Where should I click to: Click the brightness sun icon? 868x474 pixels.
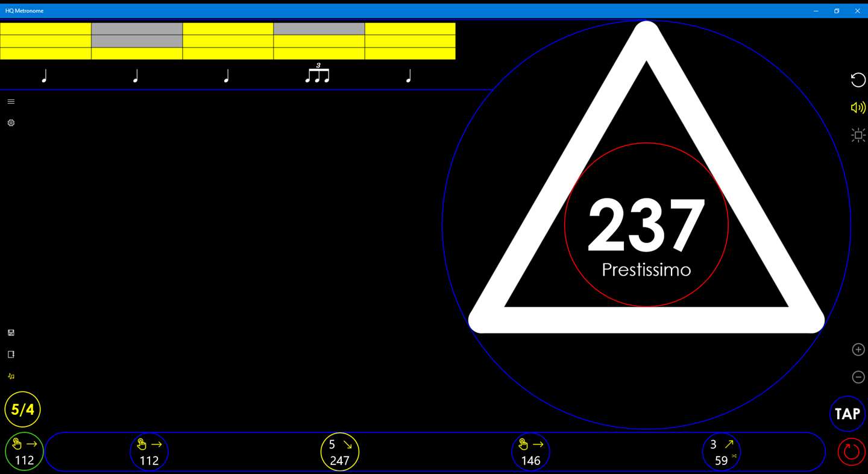pos(858,135)
